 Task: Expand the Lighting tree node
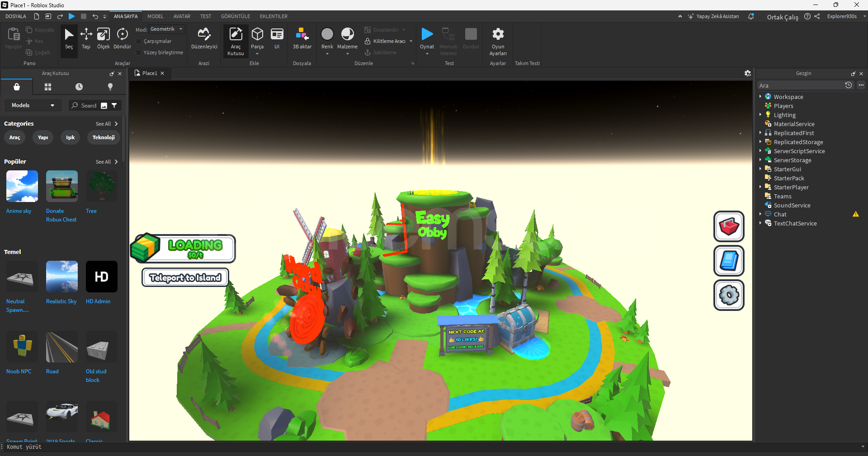click(760, 114)
